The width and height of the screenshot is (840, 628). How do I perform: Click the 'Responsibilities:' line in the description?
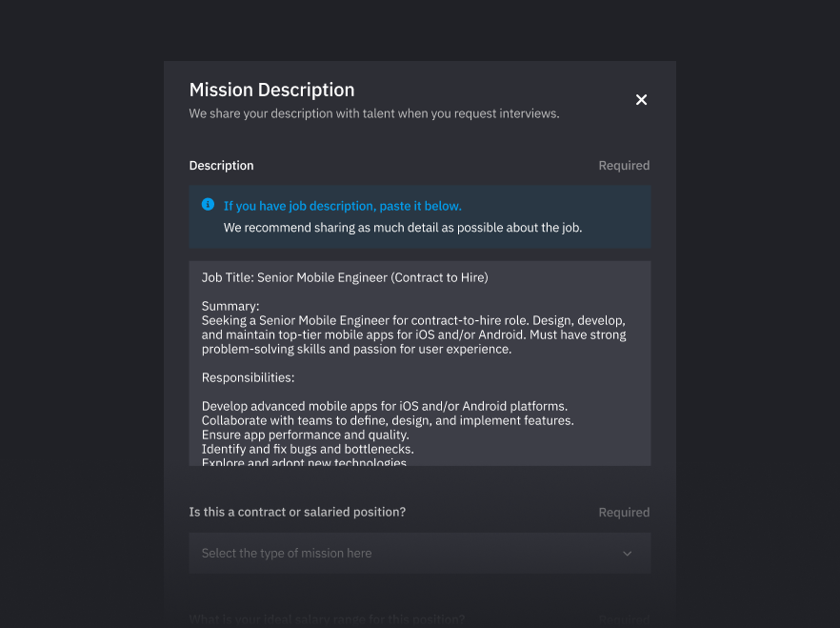(248, 377)
